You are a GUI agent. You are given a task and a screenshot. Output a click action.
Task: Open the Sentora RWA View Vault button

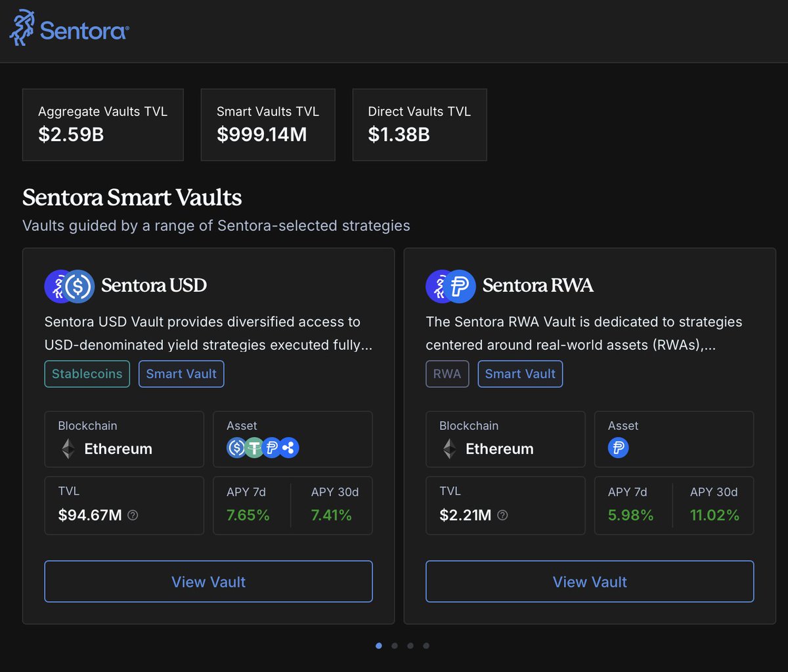click(x=590, y=581)
